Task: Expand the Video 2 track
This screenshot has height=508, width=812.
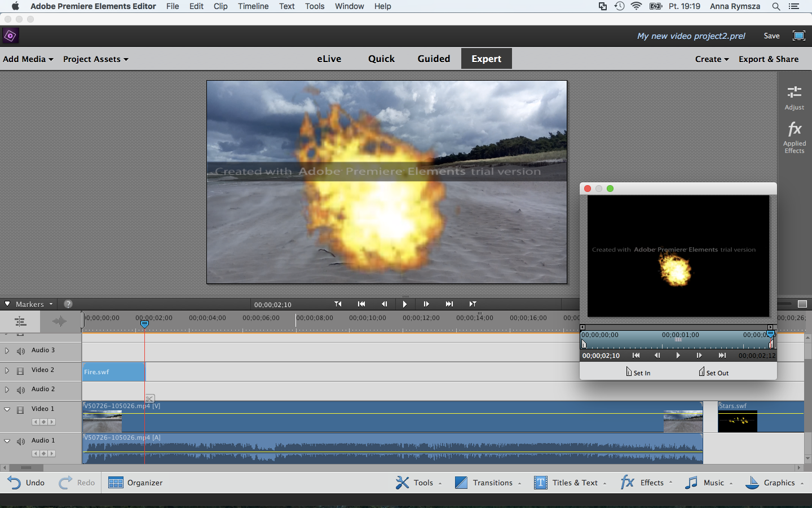Action: coord(7,370)
